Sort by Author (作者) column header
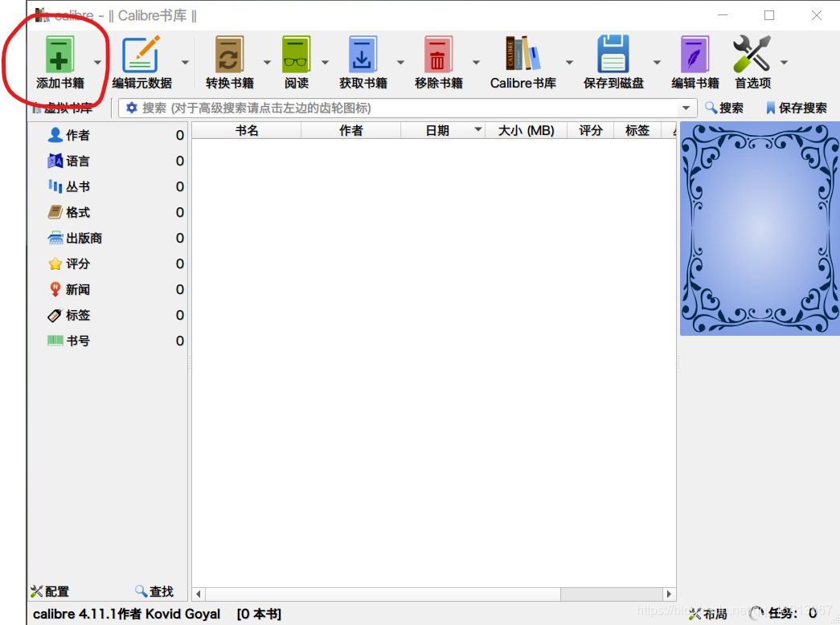This screenshot has height=625, width=840. click(x=351, y=130)
